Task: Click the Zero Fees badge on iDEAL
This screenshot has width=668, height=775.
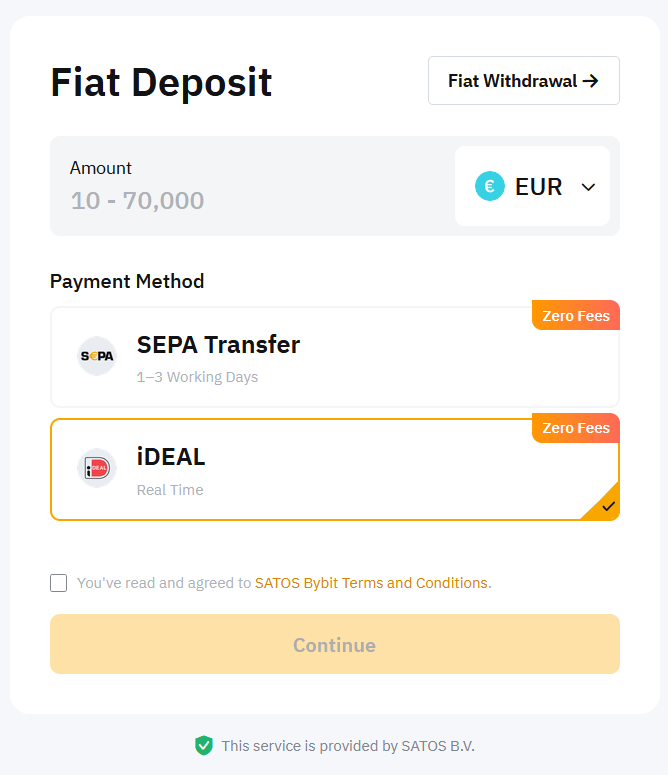Action: coord(576,428)
